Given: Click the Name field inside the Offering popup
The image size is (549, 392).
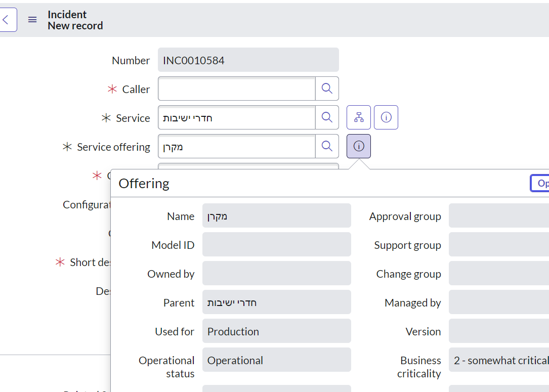Looking at the screenshot, I should click(x=276, y=215).
